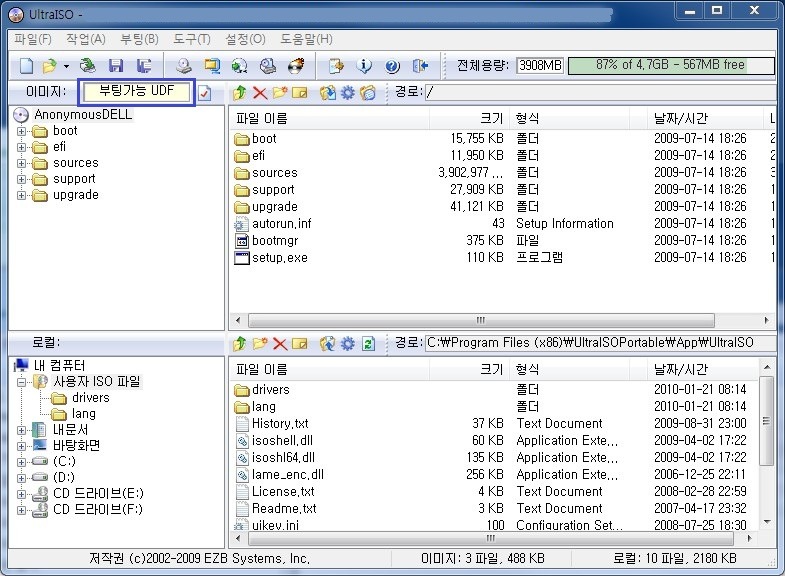Open the 부팅(B) menu
Image resolution: width=785 pixels, height=576 pixels.
click(139, 39)
